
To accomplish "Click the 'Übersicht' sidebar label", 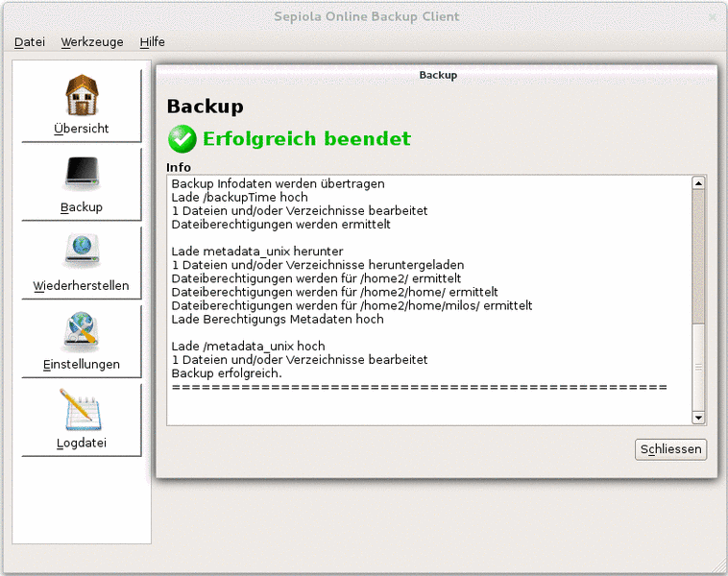I will pos(82,129).
